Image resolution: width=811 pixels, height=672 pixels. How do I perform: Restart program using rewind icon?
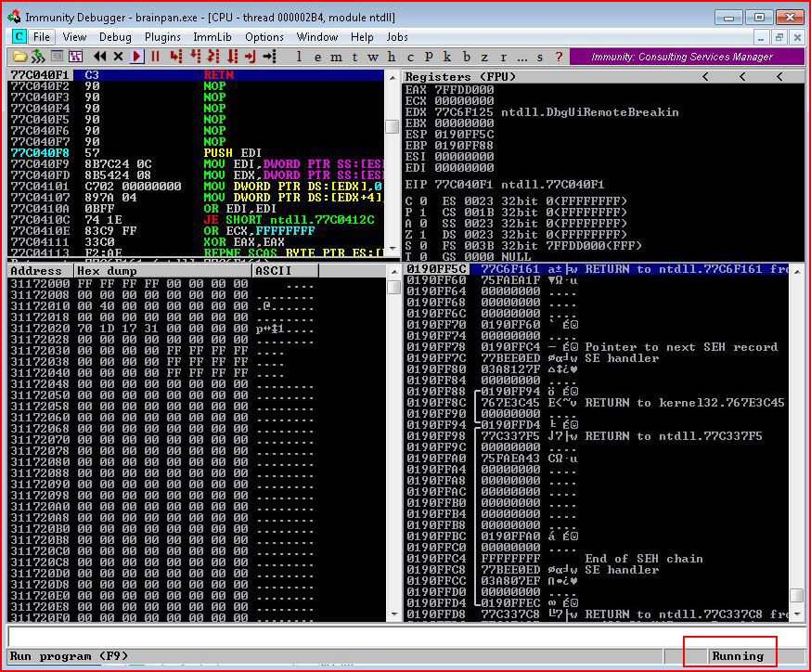pyautogui.click(x=100, y=57)
